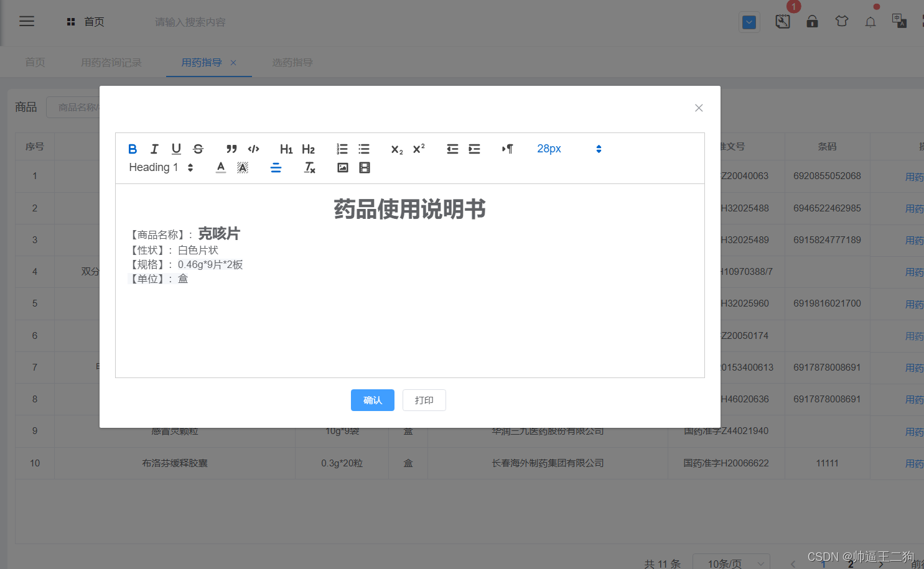Open the text color picker

coord(221,167)
